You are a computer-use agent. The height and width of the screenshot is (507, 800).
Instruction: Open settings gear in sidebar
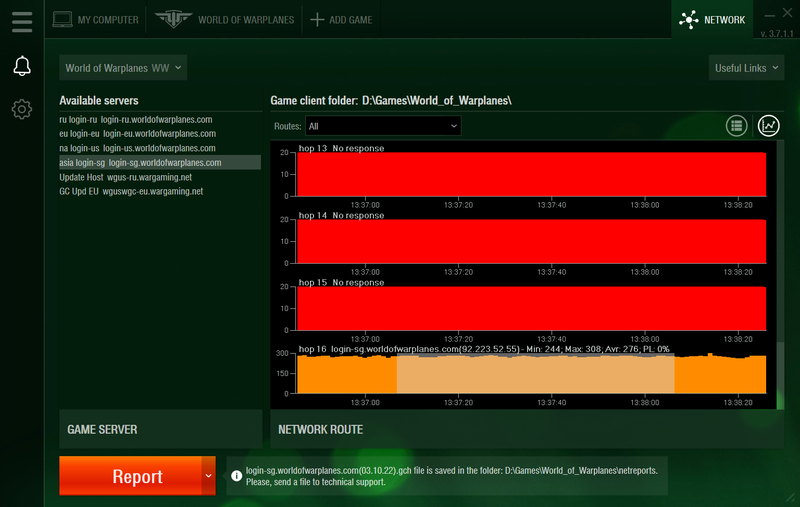22,109
